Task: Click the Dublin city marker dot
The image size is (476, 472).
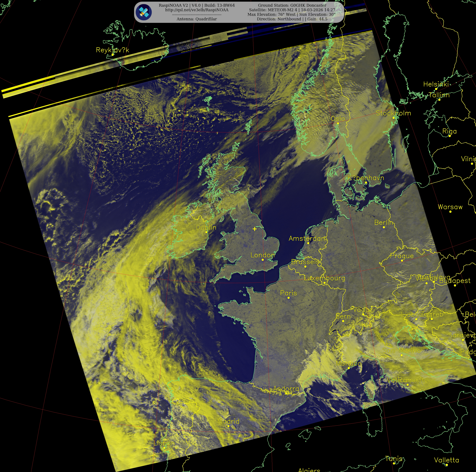Action: [x=206, y=232]
